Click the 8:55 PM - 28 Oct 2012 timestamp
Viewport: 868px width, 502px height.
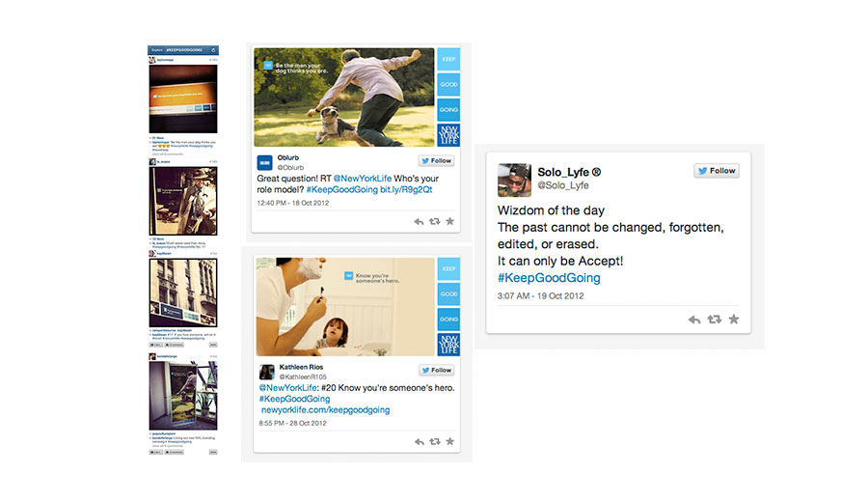[293, 423]
